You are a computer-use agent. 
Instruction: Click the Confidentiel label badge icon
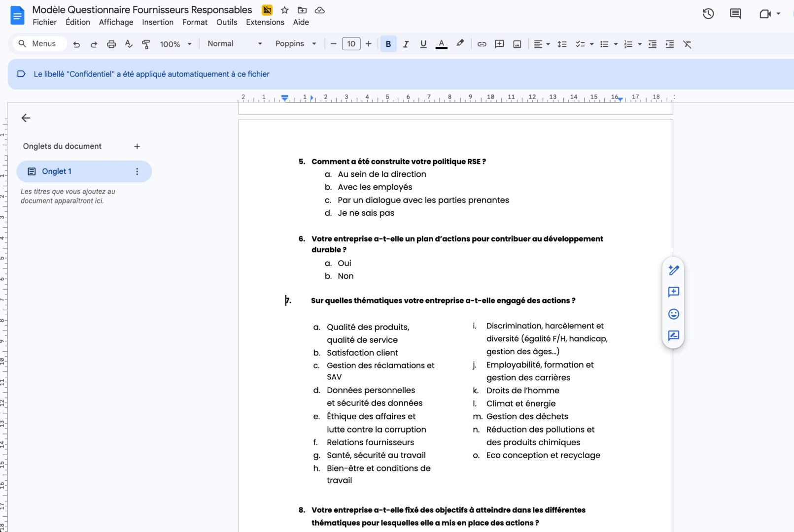pyautogui.click(x=267, y=10)
